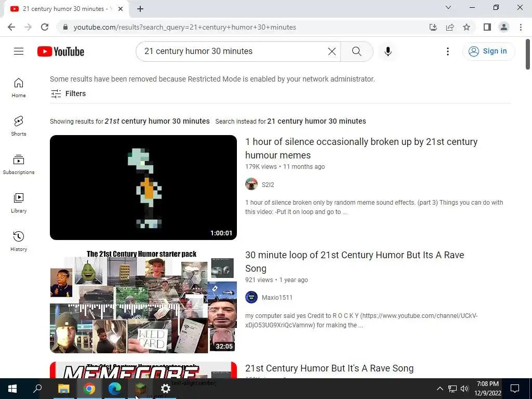Click the install app icon in address bar

(x=433, y=27)
